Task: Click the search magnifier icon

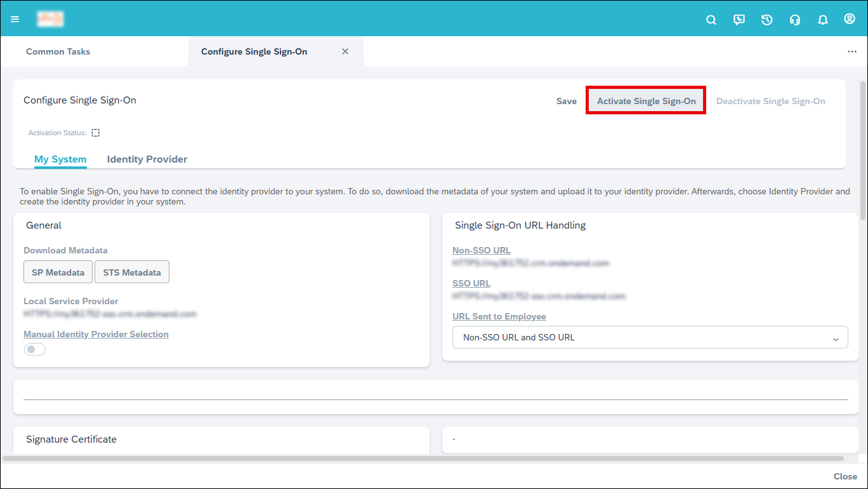Action: (711, 20)
